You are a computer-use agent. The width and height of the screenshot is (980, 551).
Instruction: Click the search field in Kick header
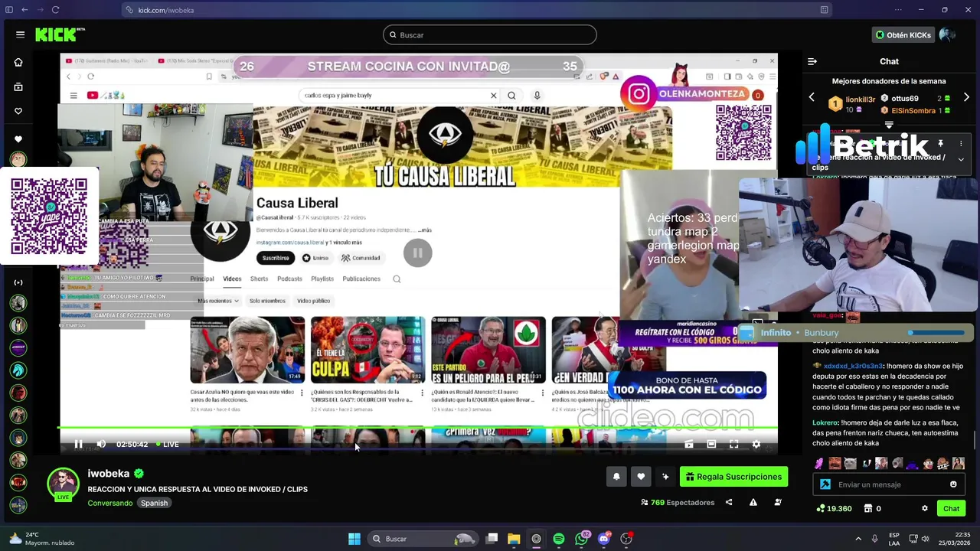coord(490,34)
